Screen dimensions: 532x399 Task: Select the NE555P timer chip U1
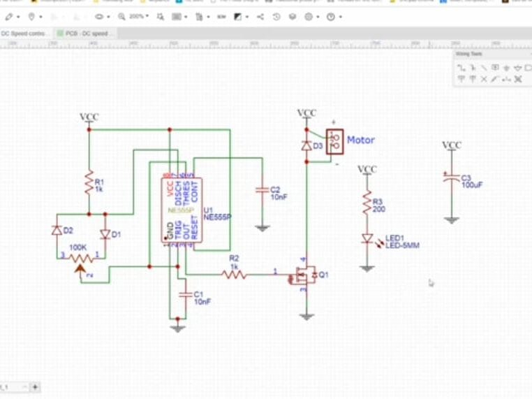click(x=182, y=210)
